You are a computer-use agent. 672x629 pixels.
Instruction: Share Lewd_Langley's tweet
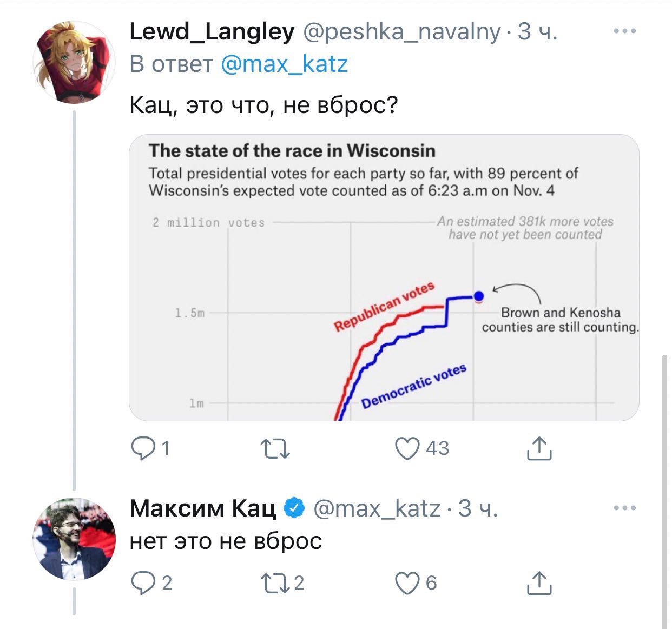point(539,448)
